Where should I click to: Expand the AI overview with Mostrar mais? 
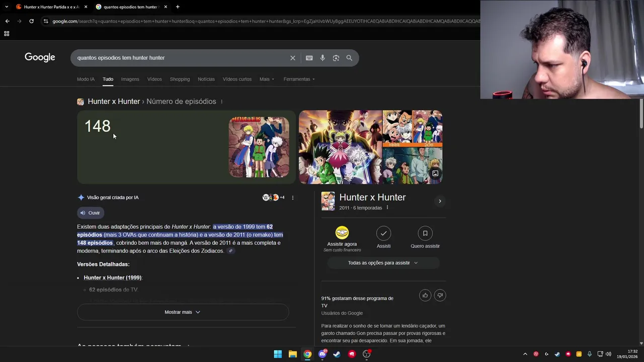pyautogui.click(x=183, y=312)
